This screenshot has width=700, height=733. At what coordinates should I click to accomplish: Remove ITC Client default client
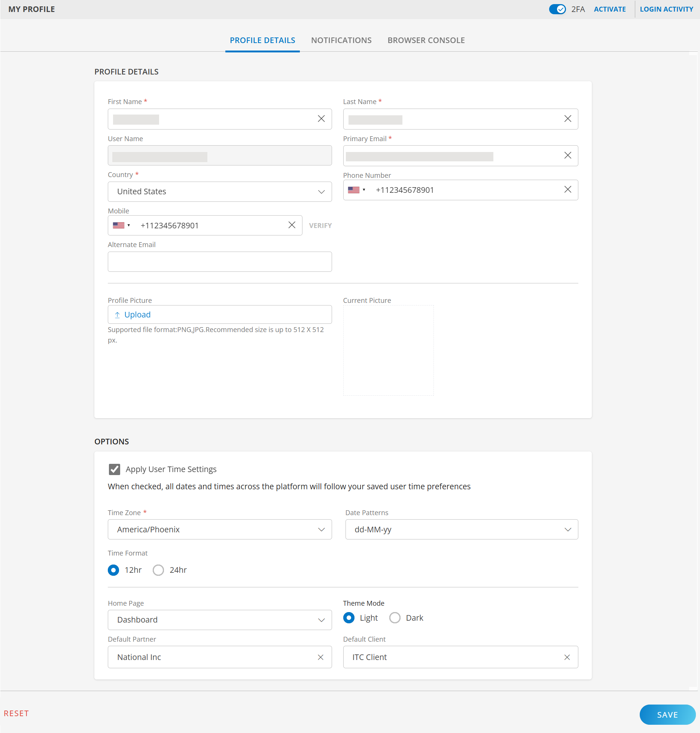(567, 657)
